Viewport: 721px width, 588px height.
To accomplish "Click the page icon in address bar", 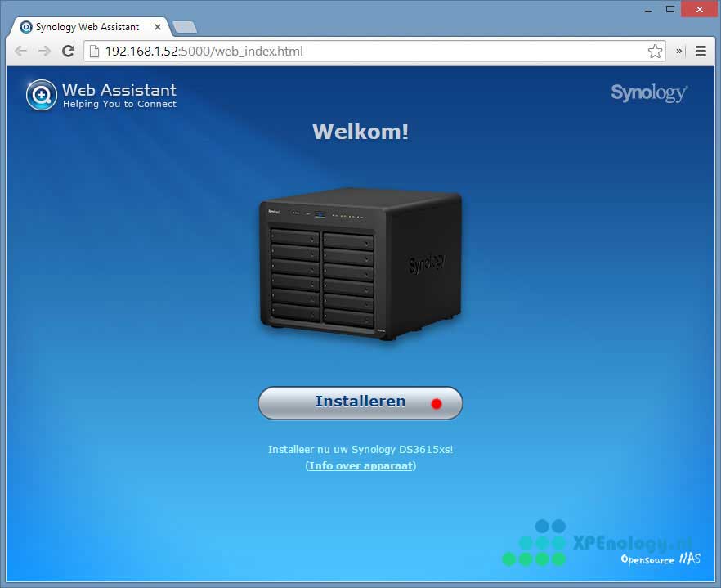I will click(94, 52).
